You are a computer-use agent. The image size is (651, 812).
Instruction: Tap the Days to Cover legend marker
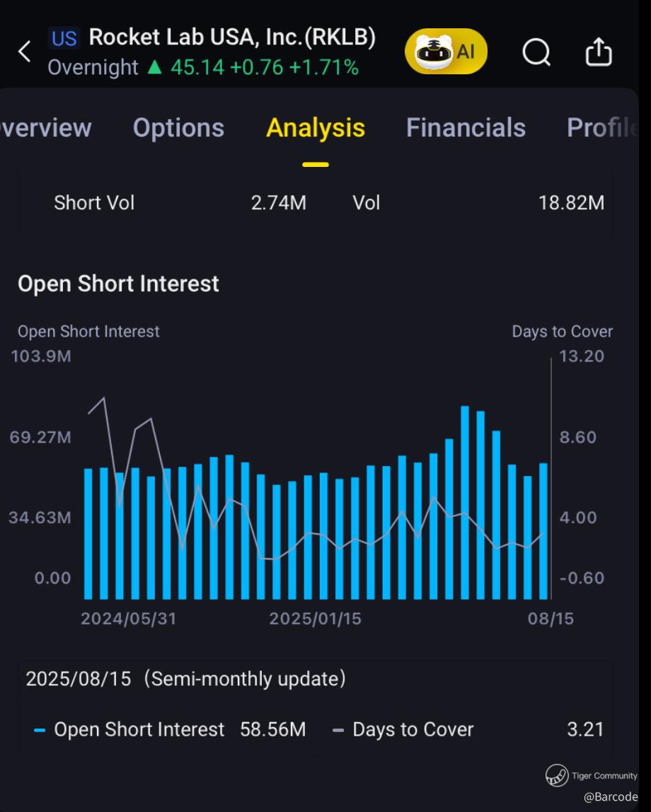coord(338,730)
